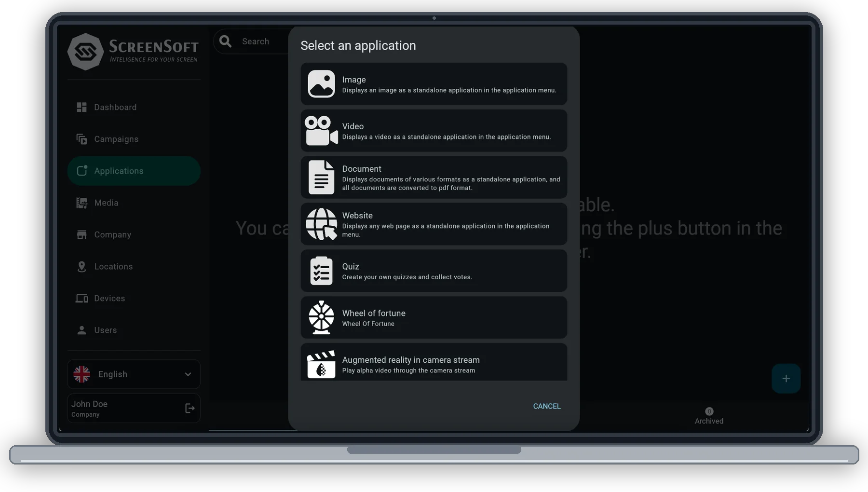Image resolution: width=868 pixels, height=492 pixels.
Task: Switch to the Archived tab
Action: (x=709, y=416)
